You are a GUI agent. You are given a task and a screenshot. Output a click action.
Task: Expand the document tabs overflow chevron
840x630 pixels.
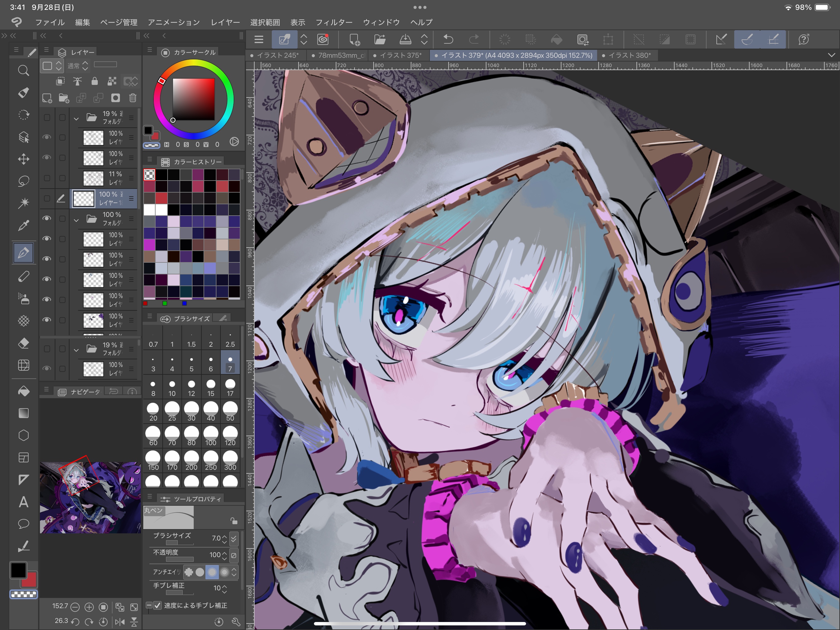point(831,55)
